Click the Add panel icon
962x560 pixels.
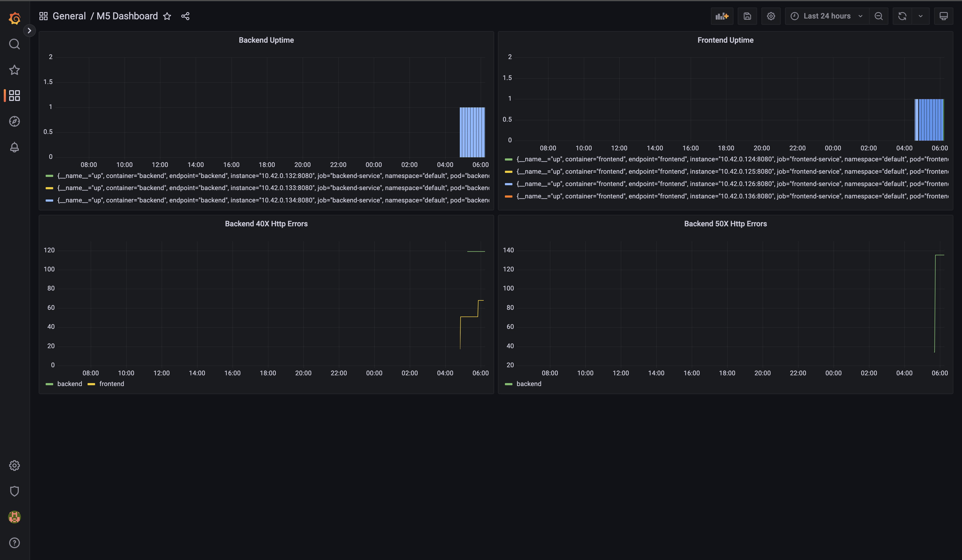click(721, 16)
